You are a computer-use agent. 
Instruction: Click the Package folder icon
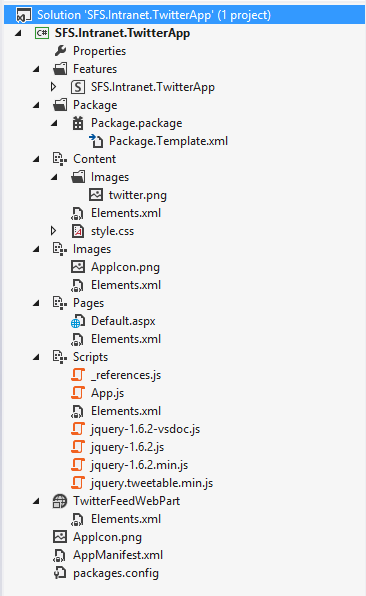pyautogui.click(x=60, y=105)
